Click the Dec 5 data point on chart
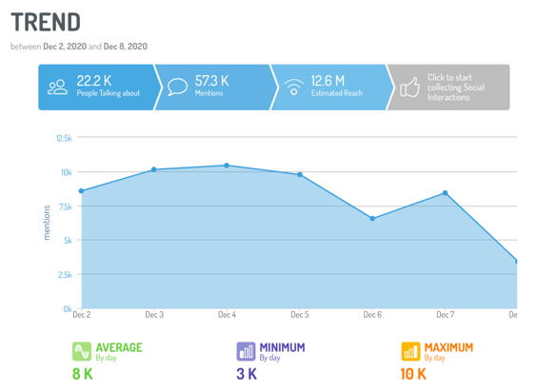537x392 pixels. (x=300, y=175)
